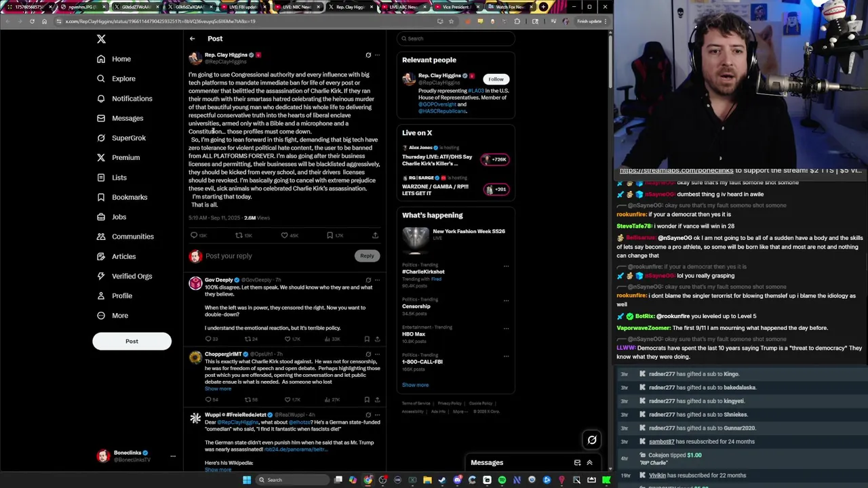
Task: Open Premium in the sidebar
Action: (118, 157)
